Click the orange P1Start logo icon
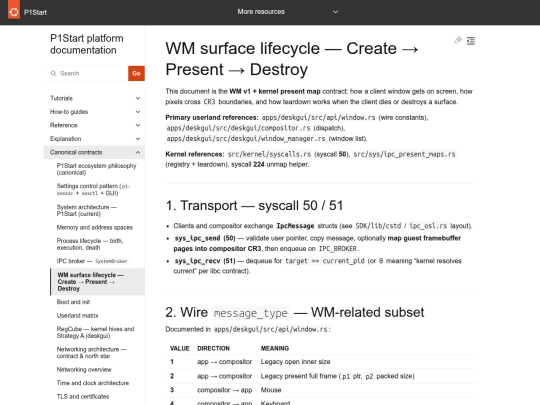The image size is (540, 405). point(14,10)
